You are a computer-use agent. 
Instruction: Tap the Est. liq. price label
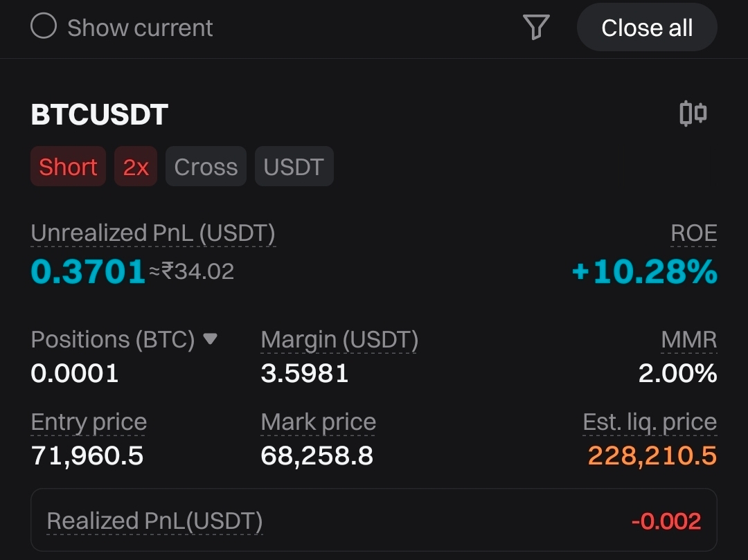tap(650, 422)
